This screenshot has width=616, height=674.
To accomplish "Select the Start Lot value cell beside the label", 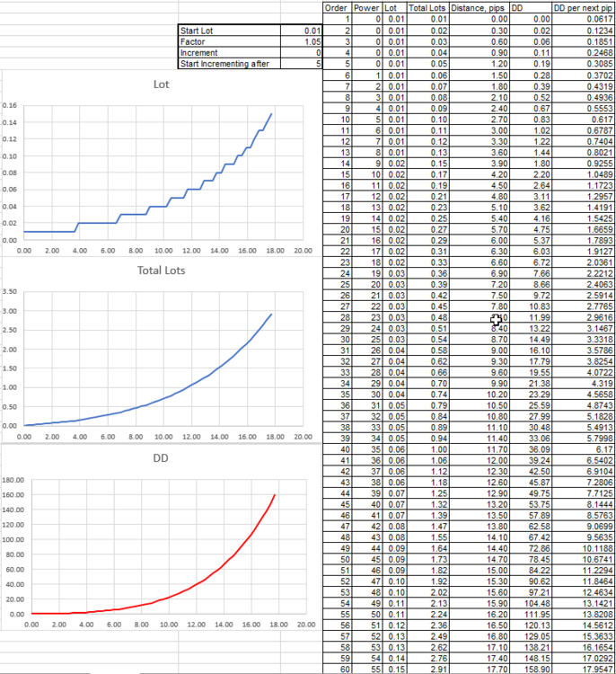I will click(301, 31).
